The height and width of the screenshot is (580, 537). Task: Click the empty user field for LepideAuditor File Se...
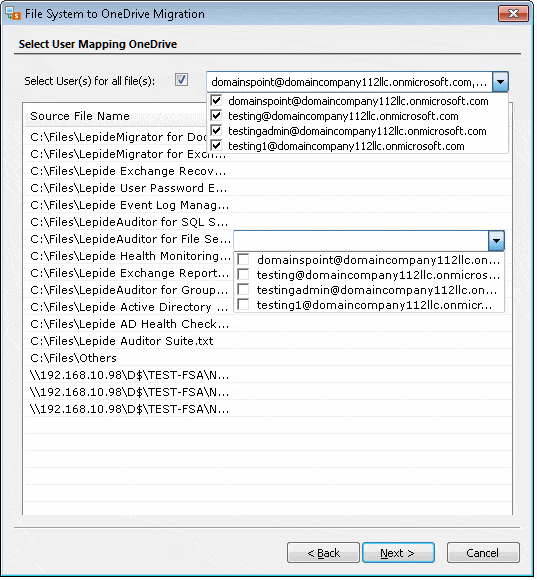361,240
